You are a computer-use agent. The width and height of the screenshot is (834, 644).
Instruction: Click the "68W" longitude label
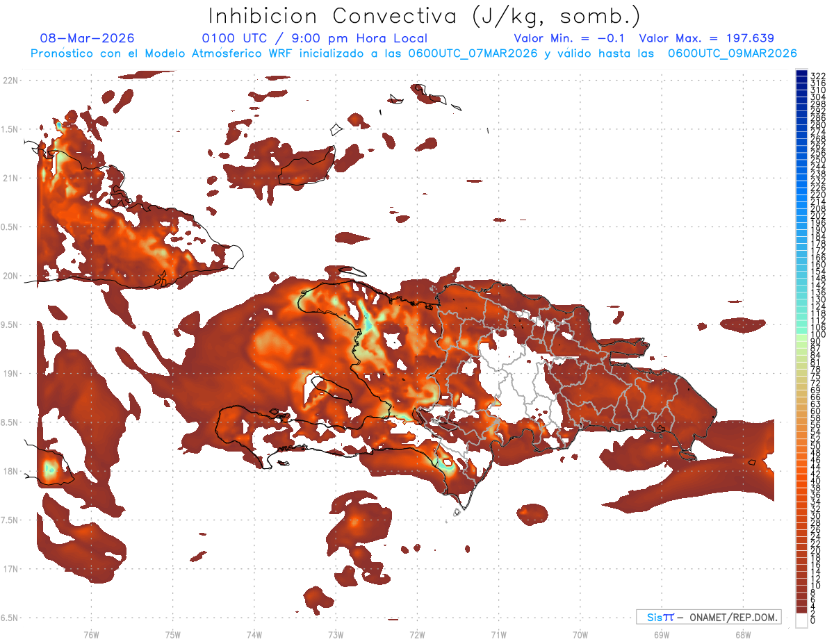(x=743, y=634)
